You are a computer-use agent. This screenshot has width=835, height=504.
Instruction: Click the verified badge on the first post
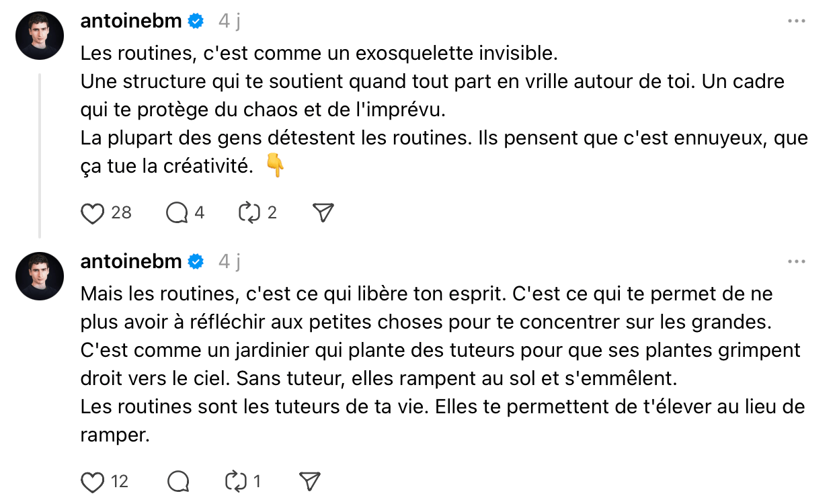tap(196, 22)
